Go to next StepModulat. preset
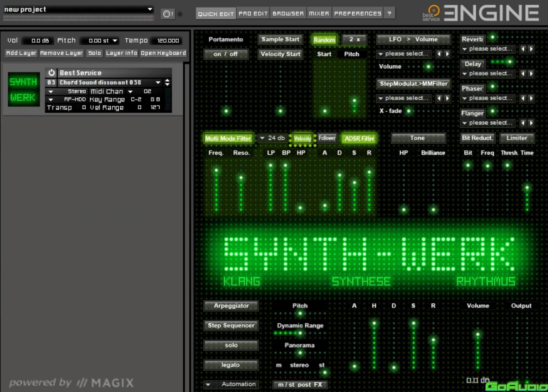548x392 pixels. pyautogui.click(x=447, y=98)
